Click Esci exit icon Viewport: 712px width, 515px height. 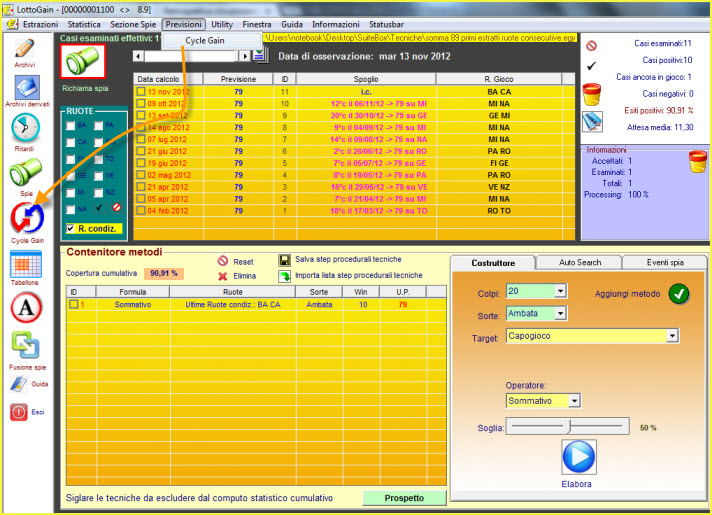[19, 412]
